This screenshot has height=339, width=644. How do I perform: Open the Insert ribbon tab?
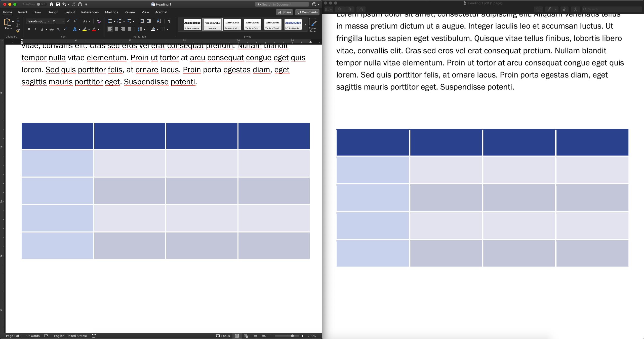pyautogui.click(x=23, y=12)
